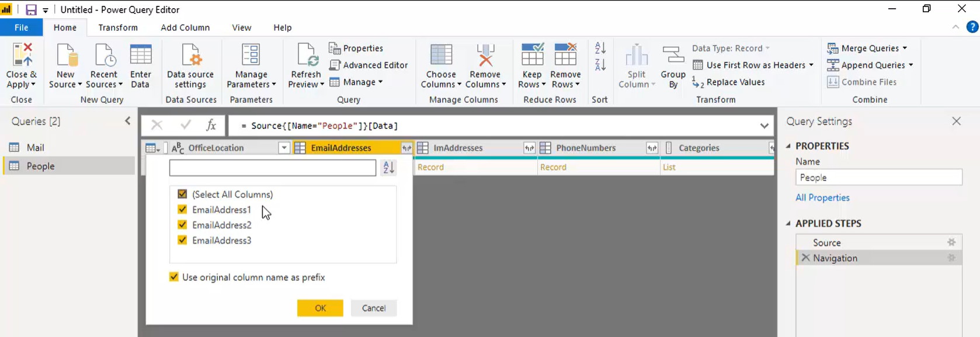The width and height of the screenshot is (980, 337).
Task: Click Combine Files in the ribbon
Action: point(862,82)
